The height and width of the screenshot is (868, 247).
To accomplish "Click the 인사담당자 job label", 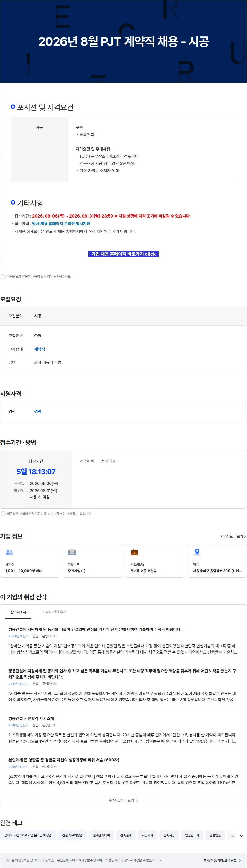I will tap(49, 767).
